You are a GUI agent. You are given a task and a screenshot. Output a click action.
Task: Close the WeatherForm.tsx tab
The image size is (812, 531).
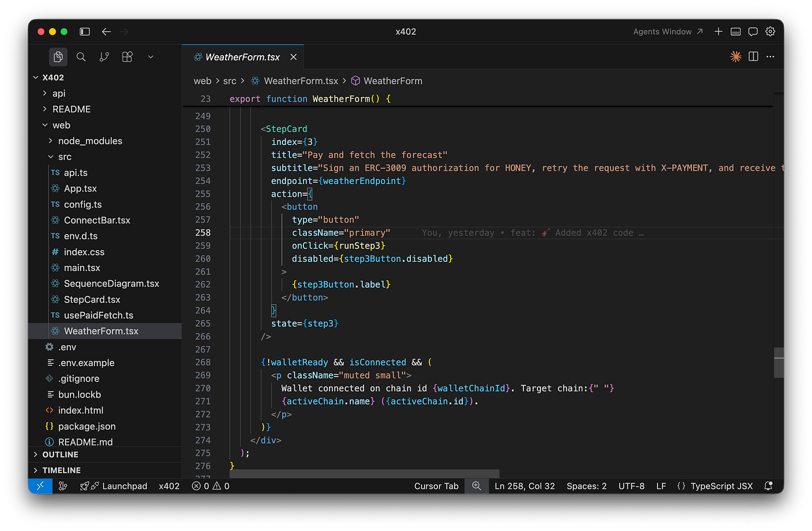293,57
